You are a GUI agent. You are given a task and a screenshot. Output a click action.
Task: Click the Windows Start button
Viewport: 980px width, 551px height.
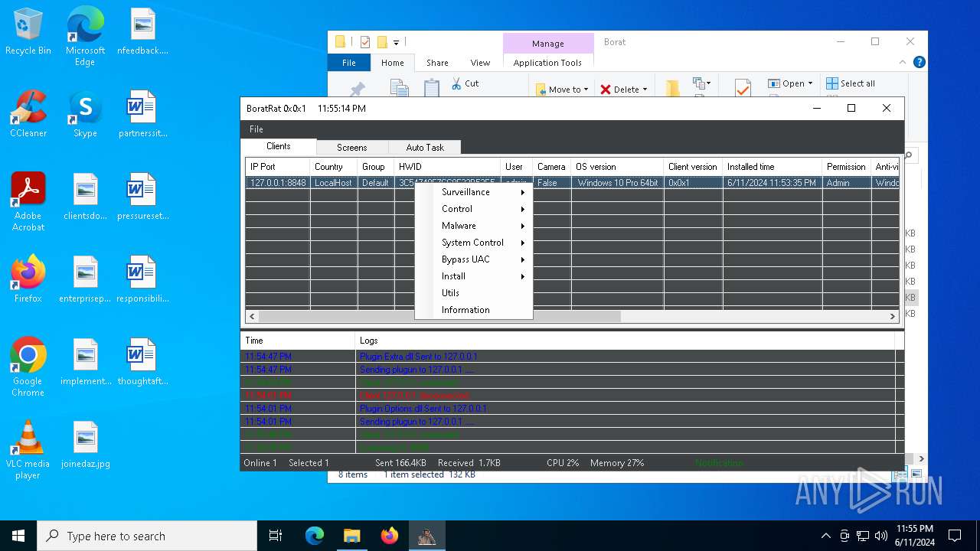[x=18, y=536]
